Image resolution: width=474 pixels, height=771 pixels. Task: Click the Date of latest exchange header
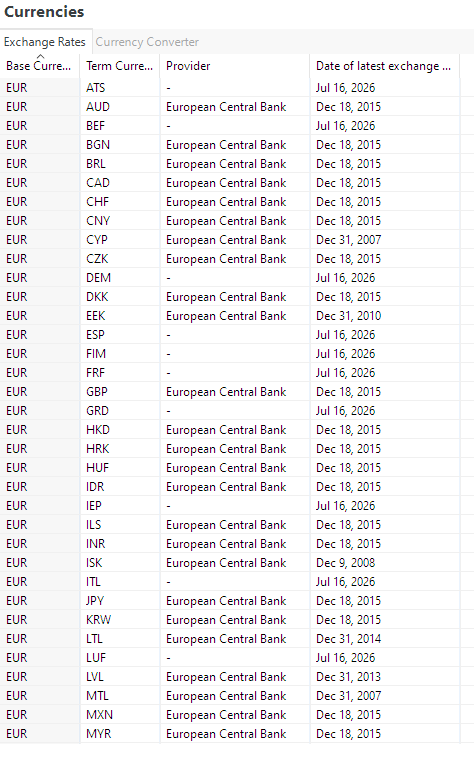tap(385, 66)
